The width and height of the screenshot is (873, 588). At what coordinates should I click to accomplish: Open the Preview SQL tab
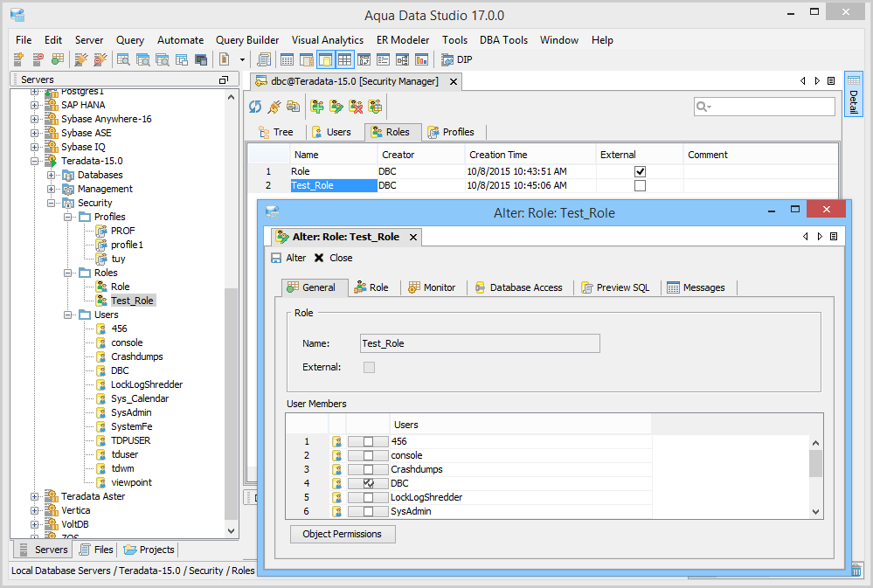tap(616, 287)
